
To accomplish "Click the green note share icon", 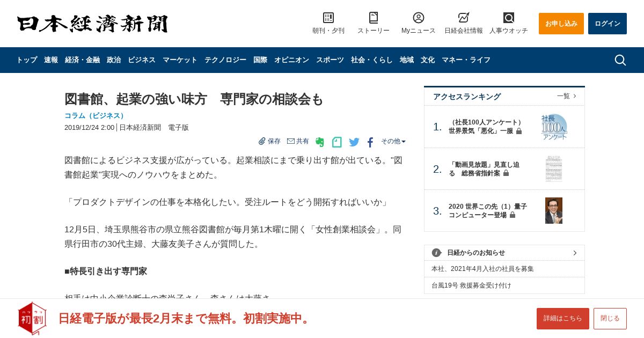I will (336, 142).
